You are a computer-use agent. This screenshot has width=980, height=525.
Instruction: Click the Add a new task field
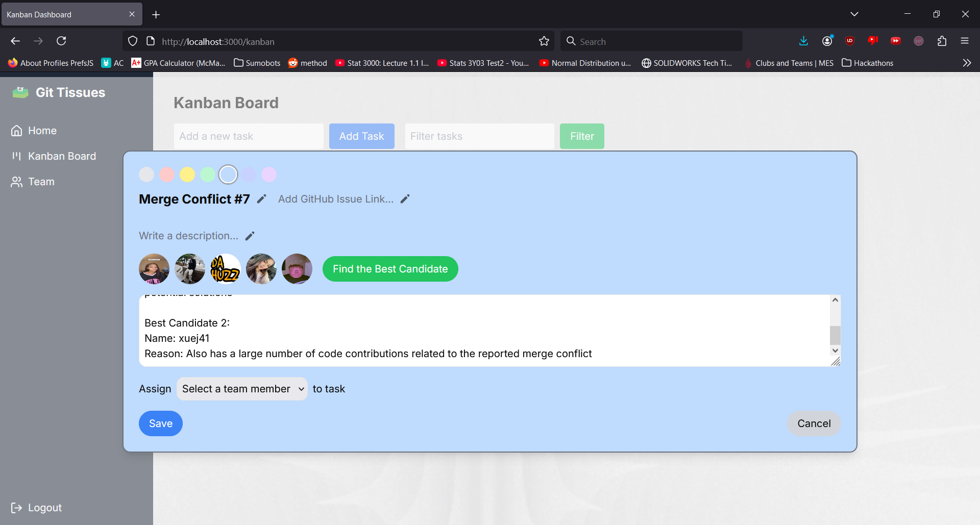(x=249, y=136)
